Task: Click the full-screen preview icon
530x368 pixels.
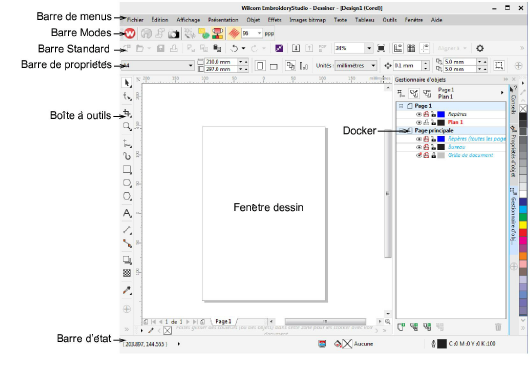Action: tap(381, 48)
